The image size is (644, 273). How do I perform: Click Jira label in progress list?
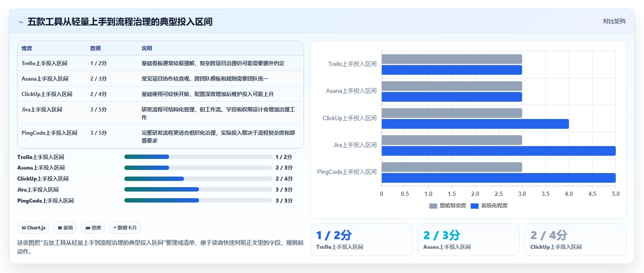(x=38, y=190)
